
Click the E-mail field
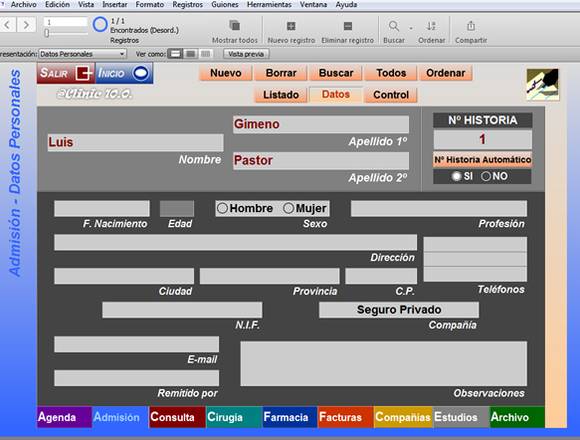pos(136,344)
